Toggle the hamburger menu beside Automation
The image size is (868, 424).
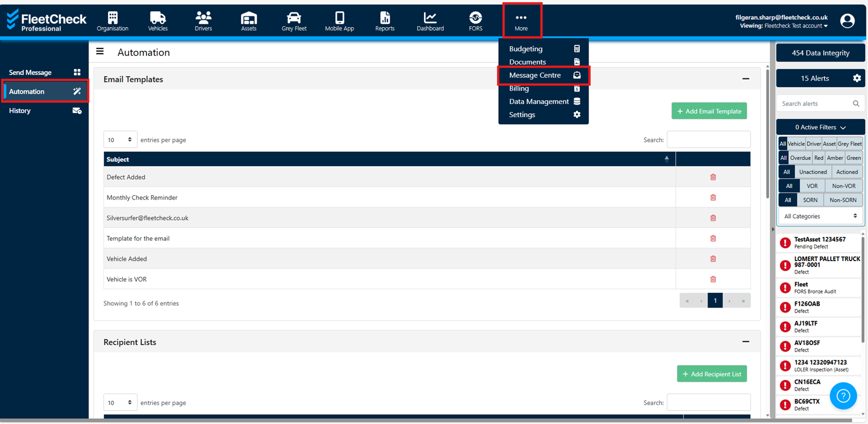coord(100,52)
